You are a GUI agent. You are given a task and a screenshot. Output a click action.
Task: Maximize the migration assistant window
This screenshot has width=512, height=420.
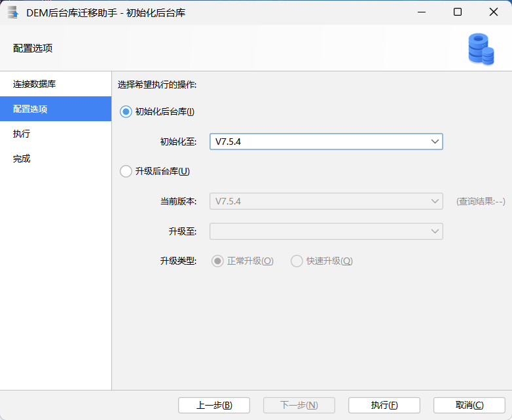458,12
